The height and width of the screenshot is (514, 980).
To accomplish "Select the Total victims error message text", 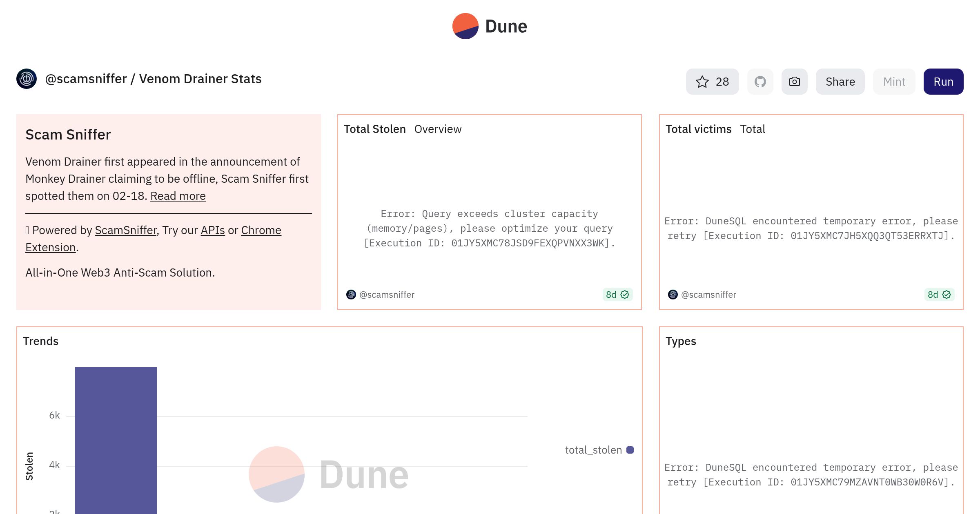I will coord(811,228).
